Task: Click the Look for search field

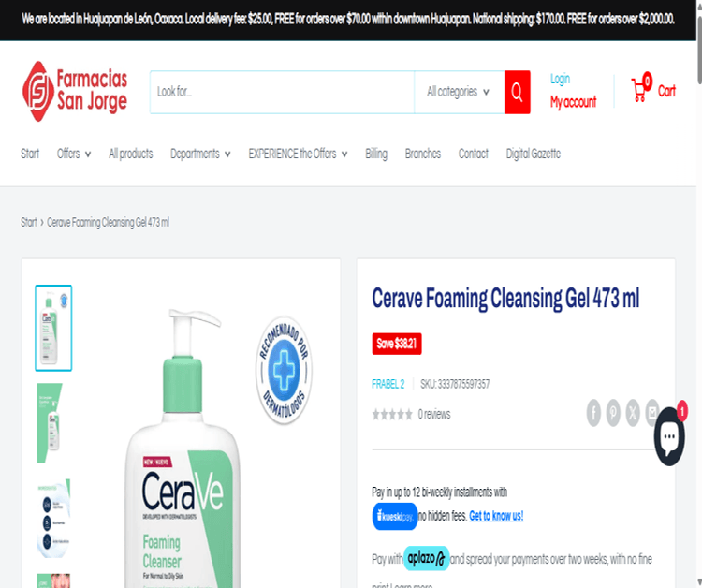Action: point(282,92)
